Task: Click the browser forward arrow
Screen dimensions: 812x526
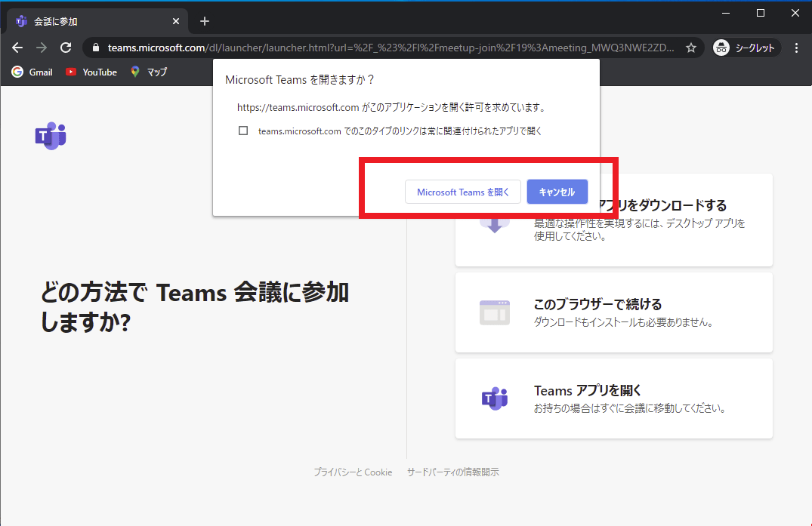Action: pos(42,48)
